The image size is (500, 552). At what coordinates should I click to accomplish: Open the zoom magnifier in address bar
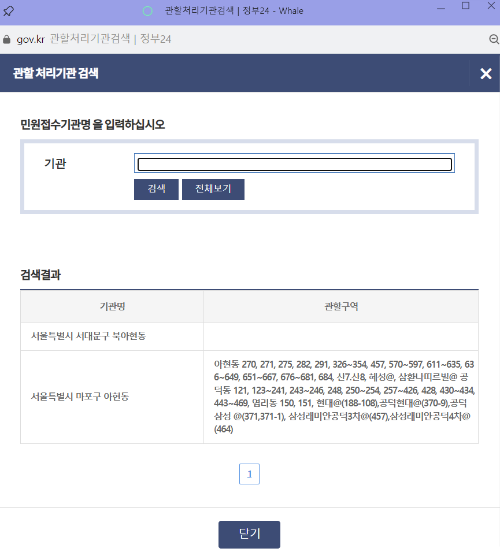point(494,39)
